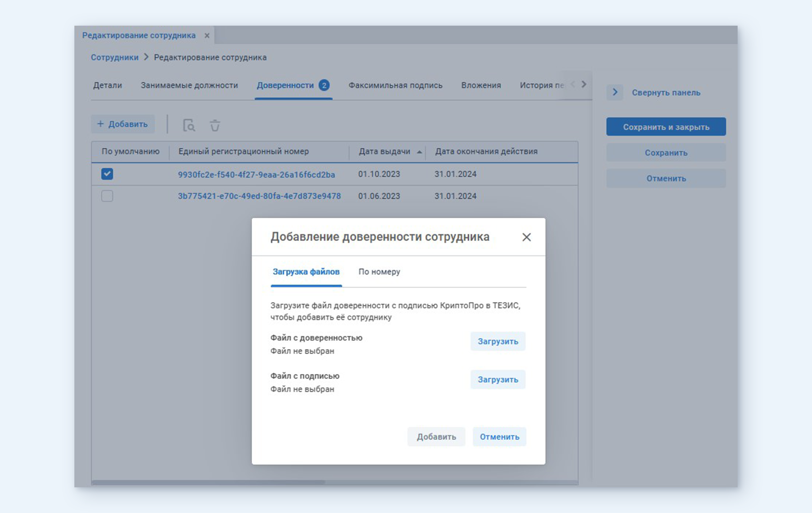Click the panel collapse chevron icon
The width and height of the screenshot is (812, 513).
point(615,92)
